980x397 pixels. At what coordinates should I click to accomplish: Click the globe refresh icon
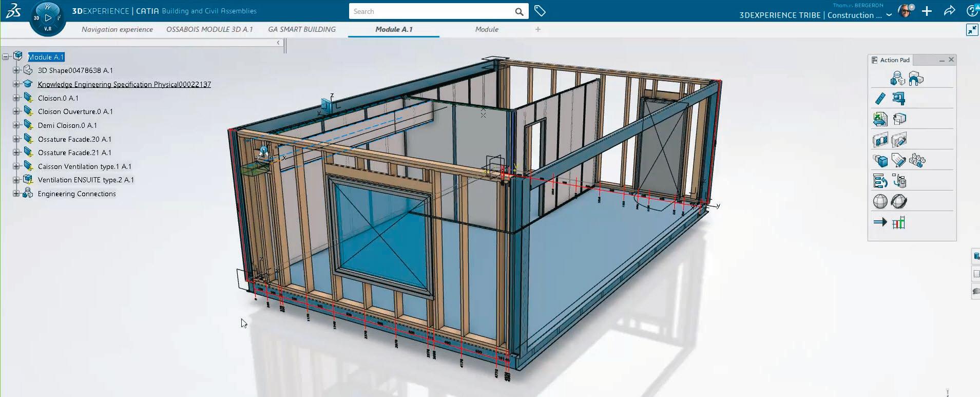point(899,201)
